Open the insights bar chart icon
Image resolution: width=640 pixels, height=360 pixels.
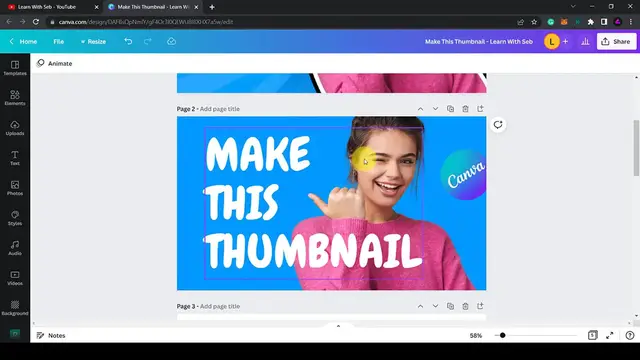click(585, 42)
